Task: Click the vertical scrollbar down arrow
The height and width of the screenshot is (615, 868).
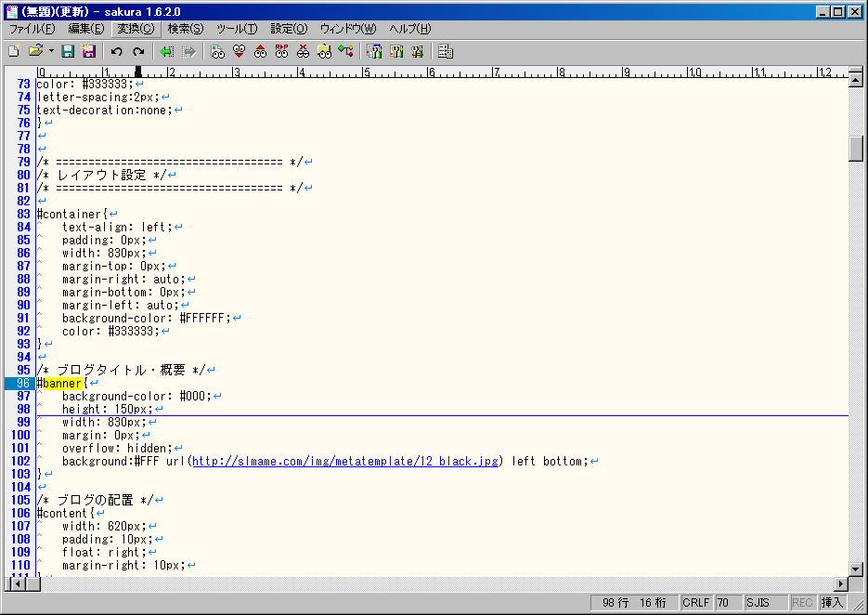Action: (855, 569)
